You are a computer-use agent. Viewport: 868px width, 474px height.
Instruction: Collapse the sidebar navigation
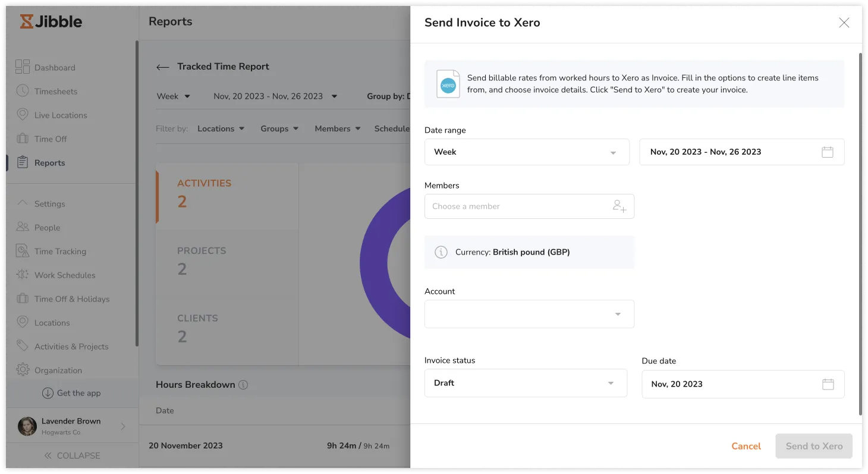click(x=72, y=456)
